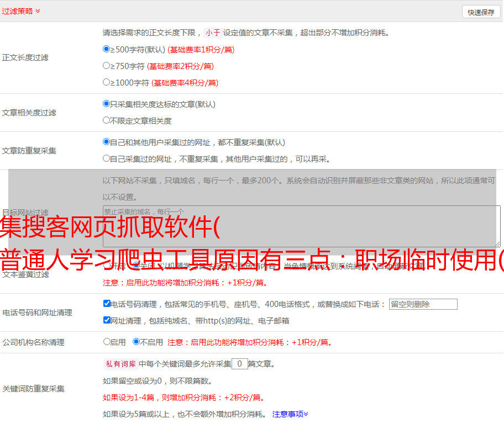
Task: Toggle the 电话号码清理 checkbox
Action: click(107, 304)
